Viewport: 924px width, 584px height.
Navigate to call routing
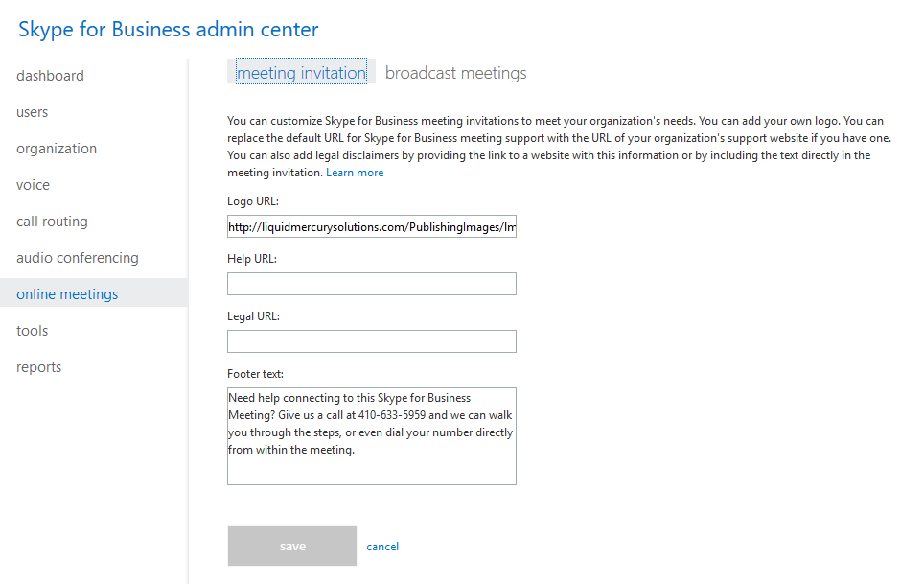click(x=52, y=222)
